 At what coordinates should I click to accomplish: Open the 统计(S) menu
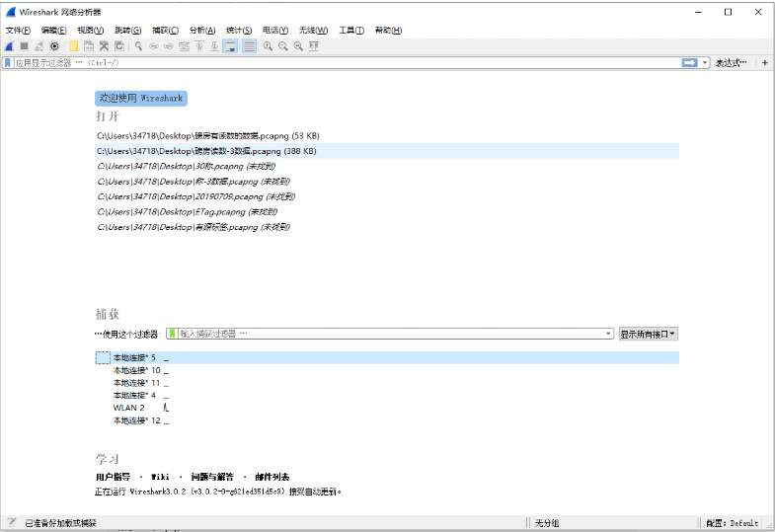coord(239,31)
